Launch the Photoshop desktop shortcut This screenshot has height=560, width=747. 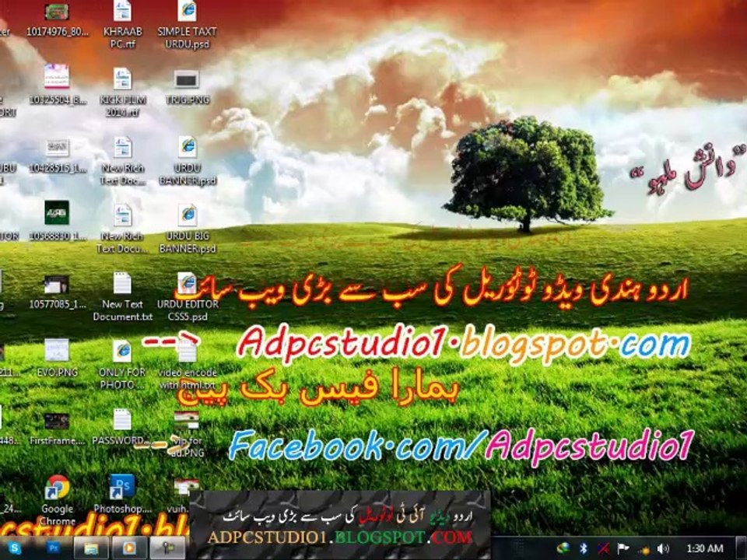pos(122,487)
